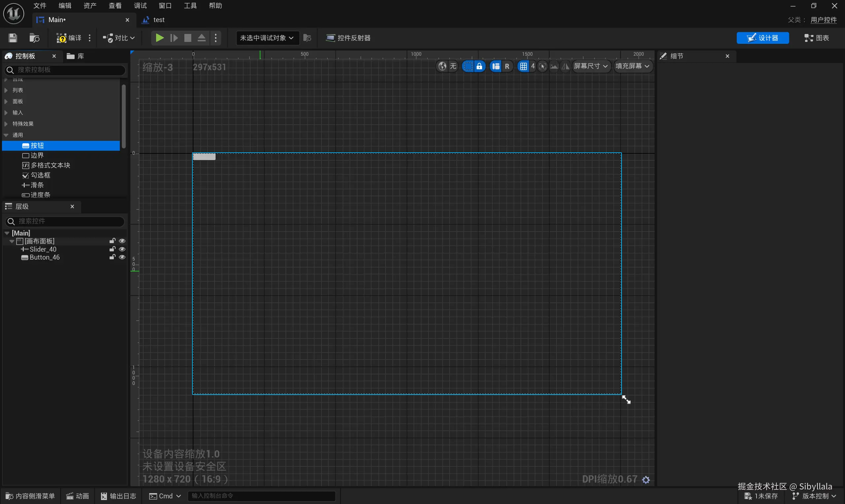This screenshot has height=504, width=845.
Task: Open the Widget Reflector (控件反射器)
Action: click(x=348, y=38)
